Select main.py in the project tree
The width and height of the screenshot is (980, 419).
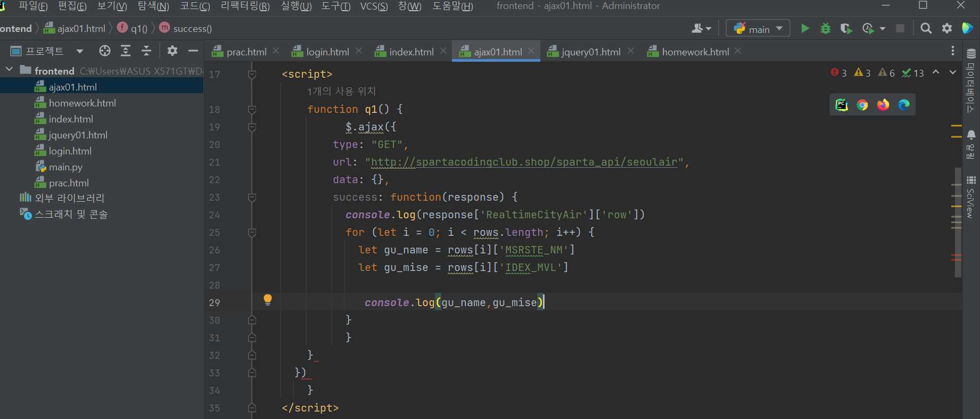click(65, 167)
